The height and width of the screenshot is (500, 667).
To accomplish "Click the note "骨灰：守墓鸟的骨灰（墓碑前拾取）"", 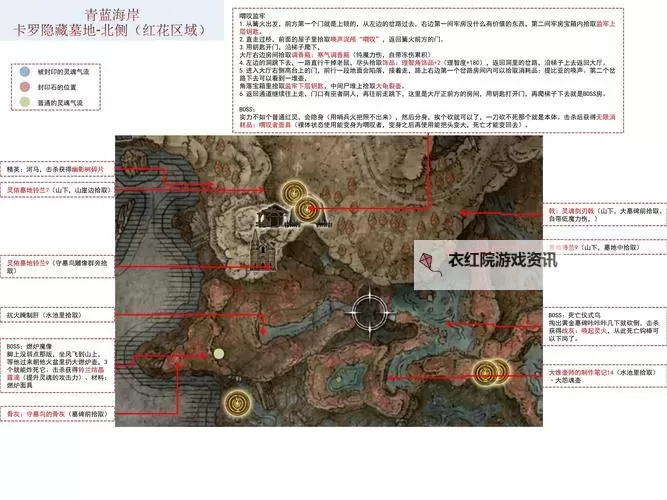I will pyautogui.click(x=57, y=414).
